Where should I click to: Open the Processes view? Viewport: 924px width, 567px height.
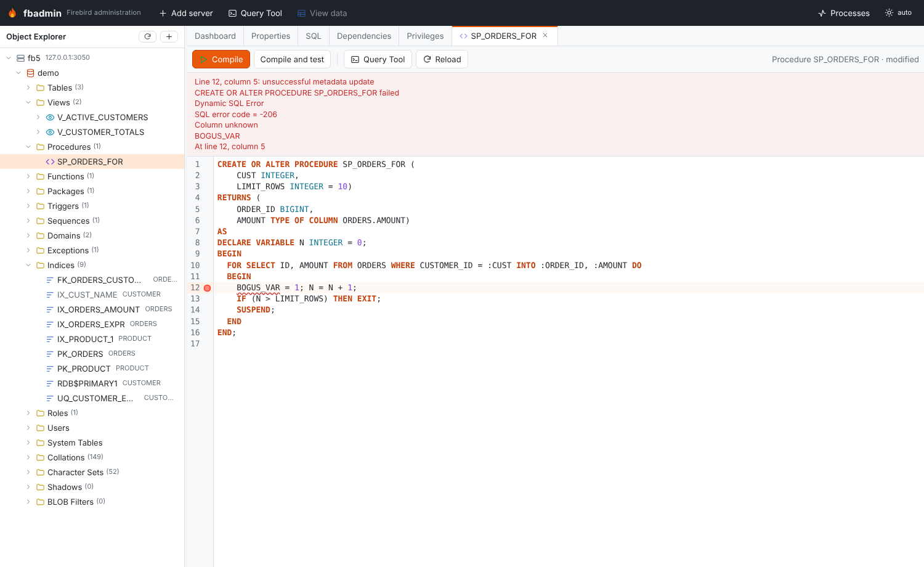coord(843,13)
